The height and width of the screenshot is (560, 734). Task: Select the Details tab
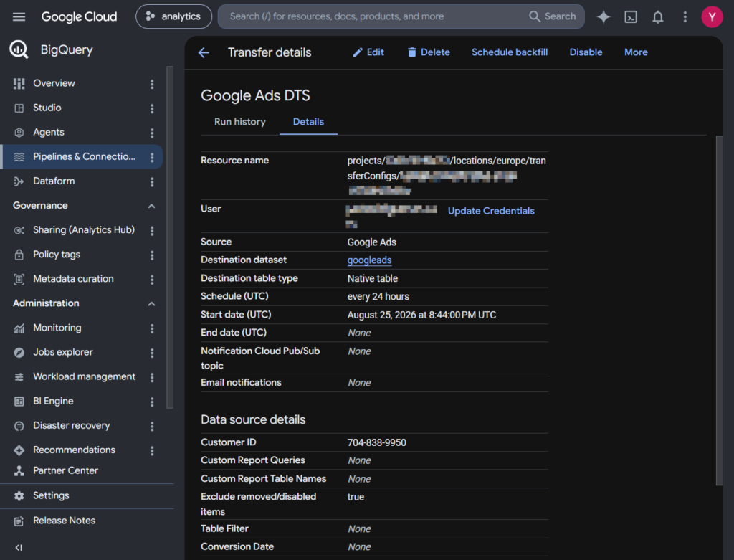click(308, 122)
